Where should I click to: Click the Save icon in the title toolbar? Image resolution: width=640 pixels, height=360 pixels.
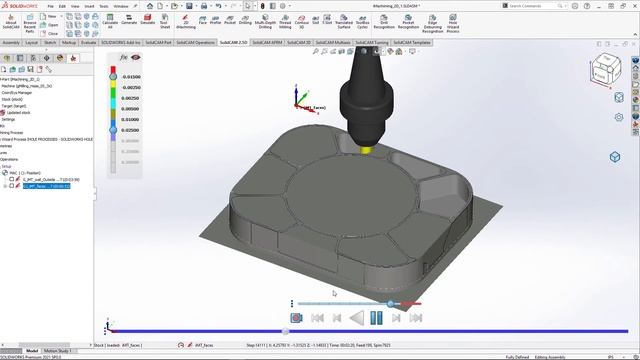click(189, 6)
